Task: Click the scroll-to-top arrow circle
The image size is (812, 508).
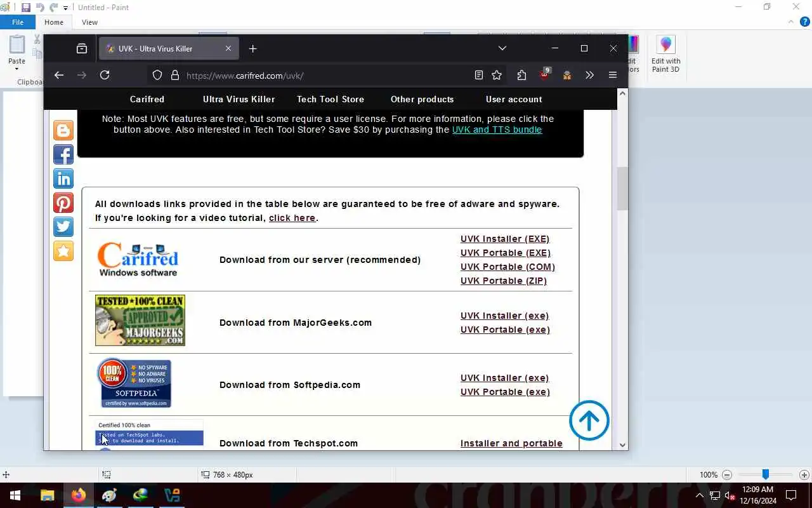Action: pyautogui.click(x=589, y=420)
